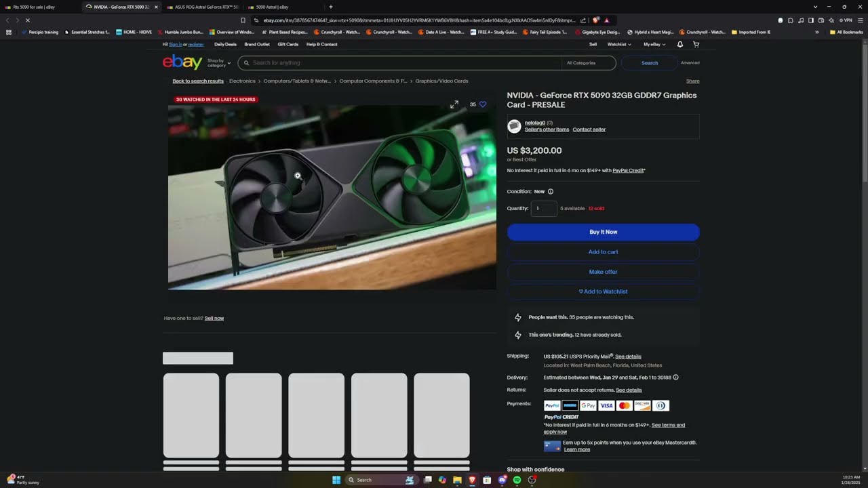Open Task View on taskbar
Viewport: 868px width, 488px height.
[x=427, y=480]
